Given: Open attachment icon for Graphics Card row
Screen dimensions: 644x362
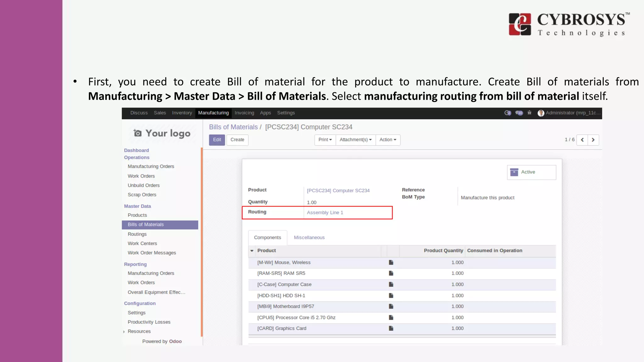Looking at the screenshot, I should pos(391,328).
